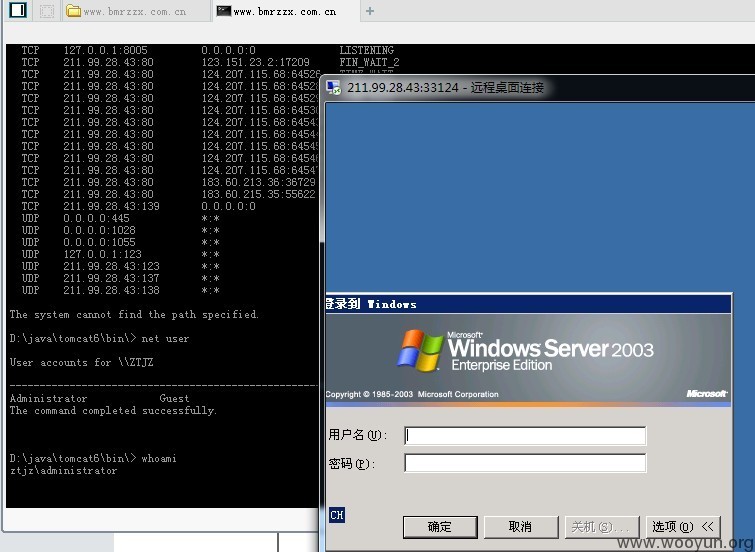
Task: Click the dotted square icon beside layout icon
Action: pos(47,11)
